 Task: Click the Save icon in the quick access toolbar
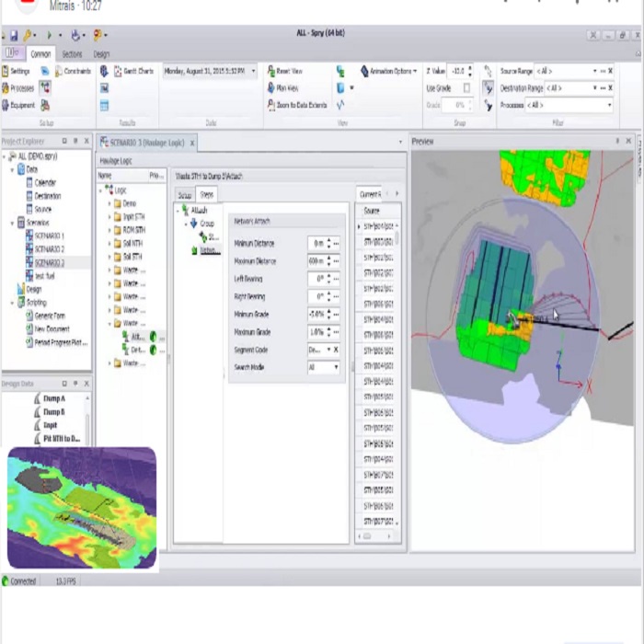tap(14, 36)
